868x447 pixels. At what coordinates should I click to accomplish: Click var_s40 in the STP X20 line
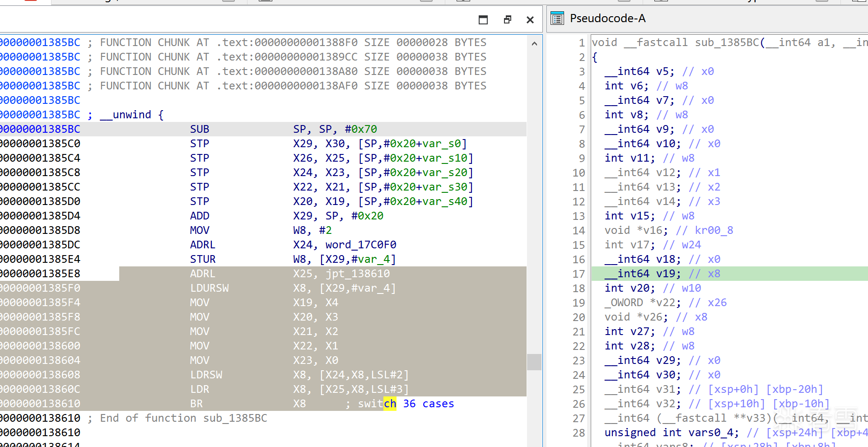[445, 201]
